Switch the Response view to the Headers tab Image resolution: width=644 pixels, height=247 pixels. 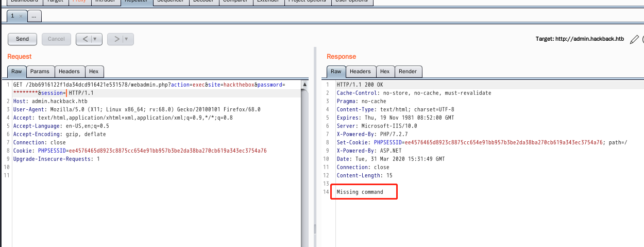360,72
